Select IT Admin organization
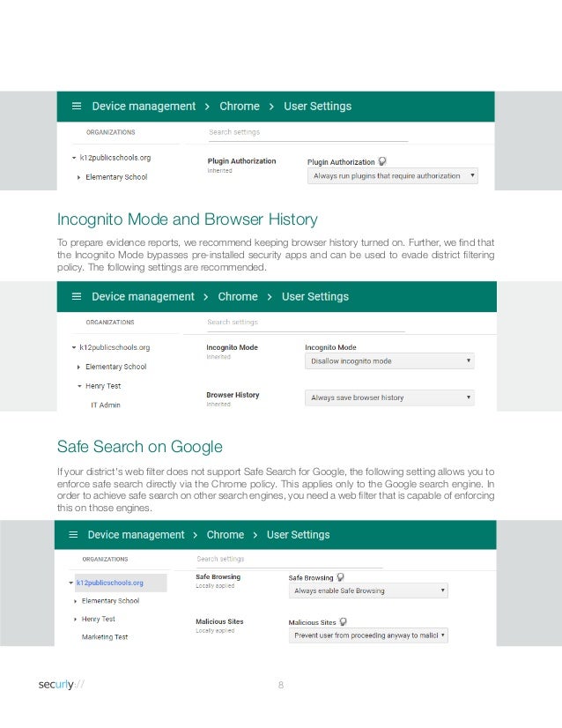This screenshot has width=562, height=728. click(106, 405)
